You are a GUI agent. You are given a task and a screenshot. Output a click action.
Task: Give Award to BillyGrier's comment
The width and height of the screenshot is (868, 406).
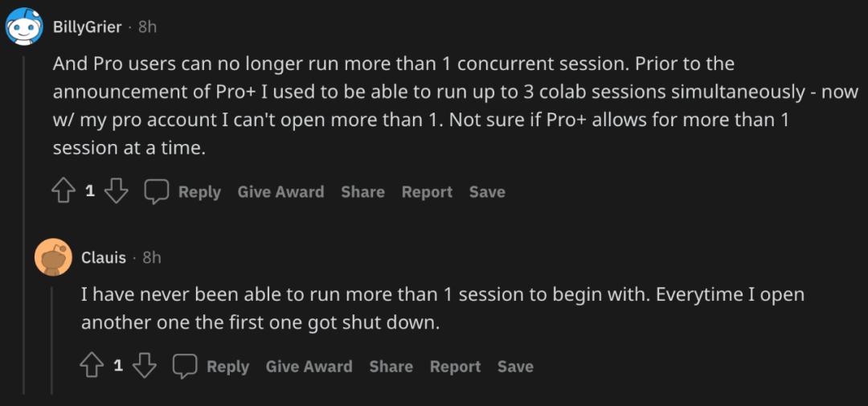coord(280,192)
